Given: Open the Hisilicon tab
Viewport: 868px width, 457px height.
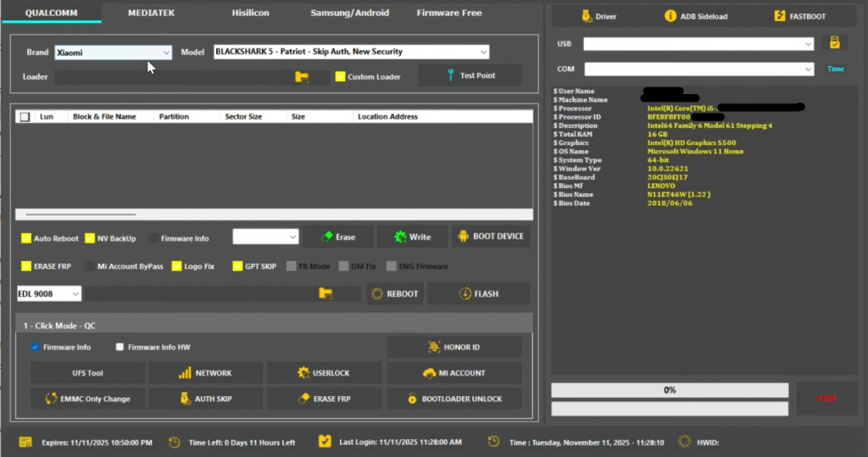Looking at the screenshot, I should pyautogui.click(x=250, y=13).
